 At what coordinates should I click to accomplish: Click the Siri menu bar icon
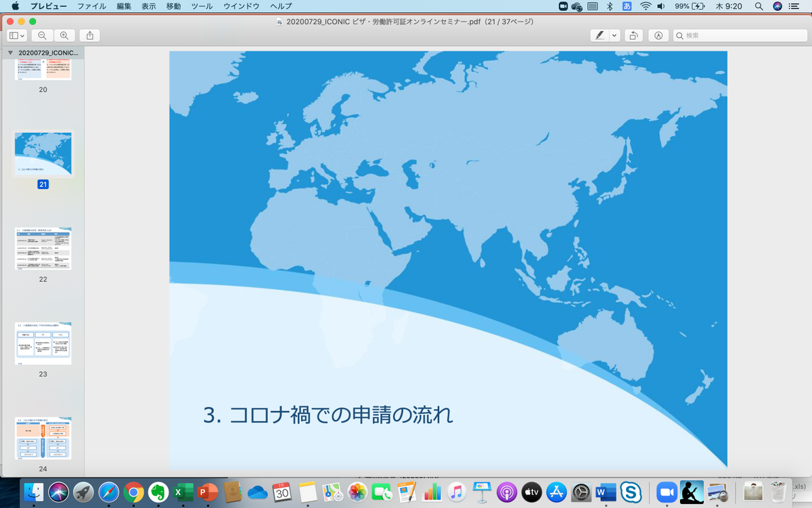[x=777, y=6]
